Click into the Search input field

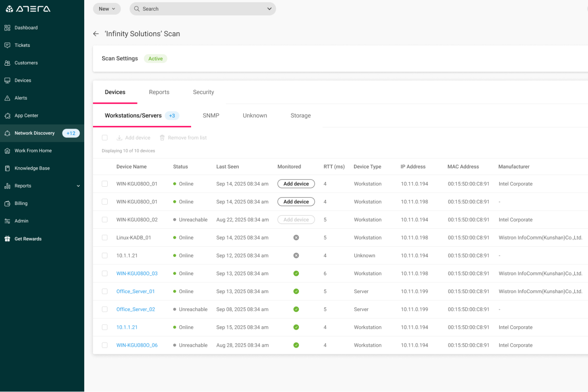coord(199,9)
